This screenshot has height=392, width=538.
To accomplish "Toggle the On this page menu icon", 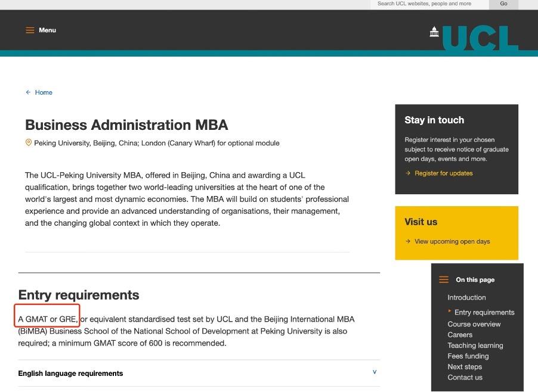I will tap(444, 279).
